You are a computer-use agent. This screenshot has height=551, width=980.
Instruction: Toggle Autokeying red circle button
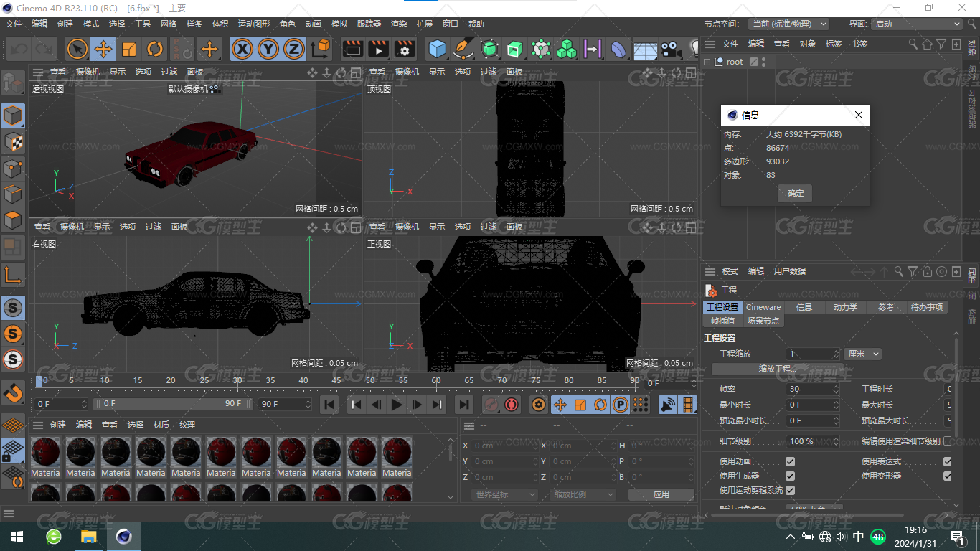[512, 405]
